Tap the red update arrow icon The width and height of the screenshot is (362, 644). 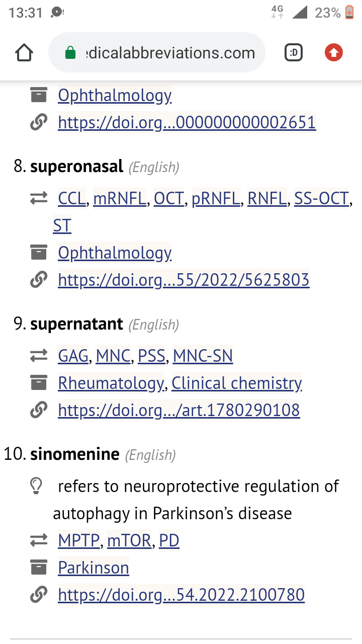click(x=333, y=53)
